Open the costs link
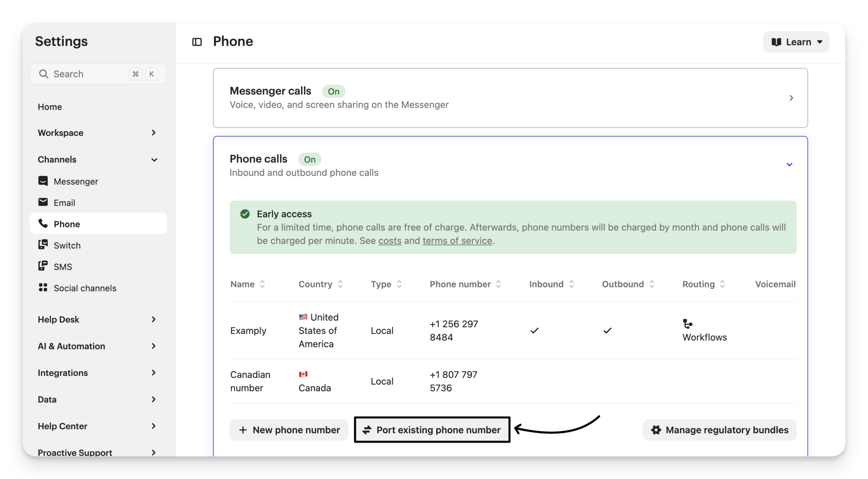 click(x=390, y=241)
